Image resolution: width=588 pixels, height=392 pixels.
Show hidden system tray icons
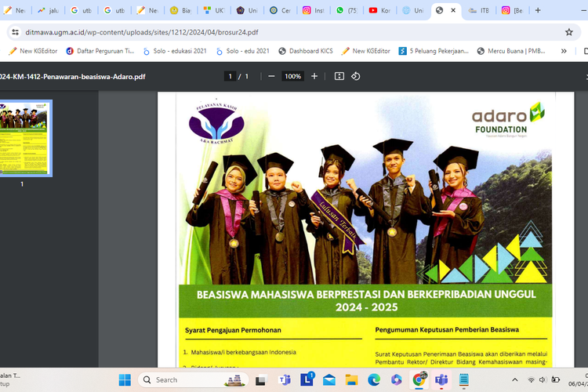tap(514, 380)
